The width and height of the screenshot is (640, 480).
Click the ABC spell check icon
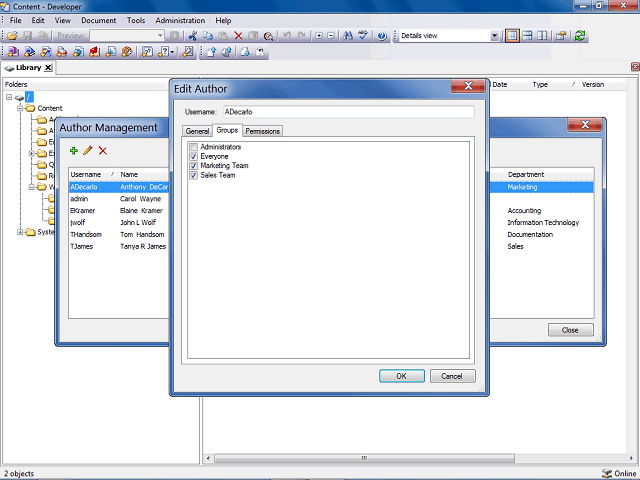pyautogui.click(x=363, y=36)
